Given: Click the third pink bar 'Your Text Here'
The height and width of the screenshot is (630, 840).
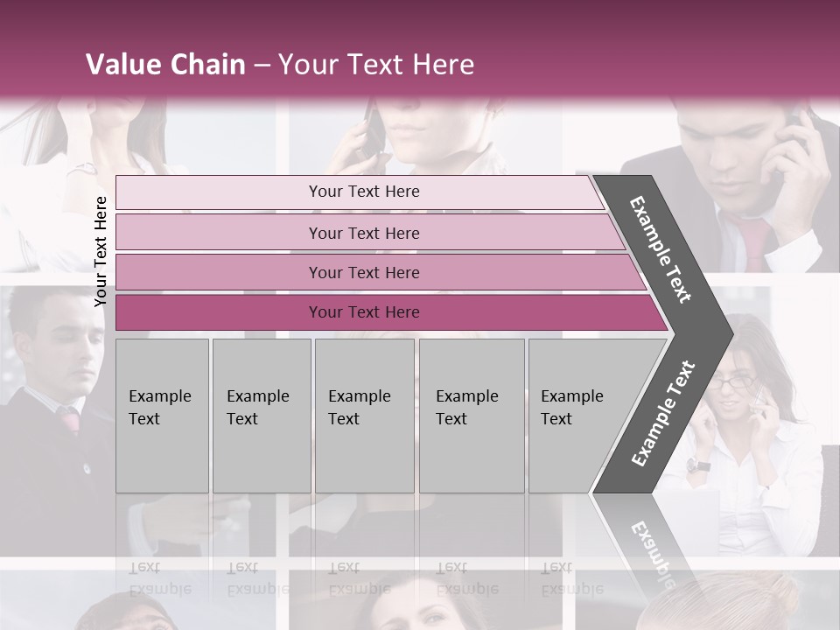Looking at the screenshot, I should (381, 272).
